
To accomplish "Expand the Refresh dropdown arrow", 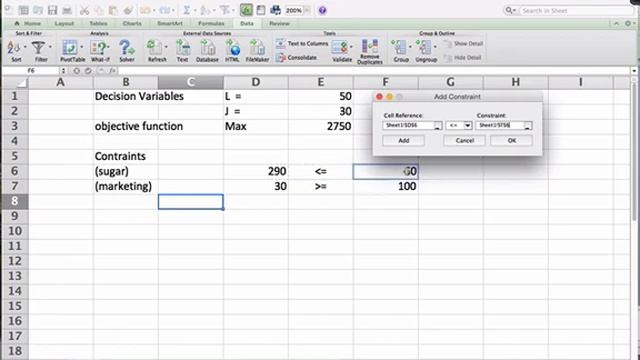I will click(166, 47).
